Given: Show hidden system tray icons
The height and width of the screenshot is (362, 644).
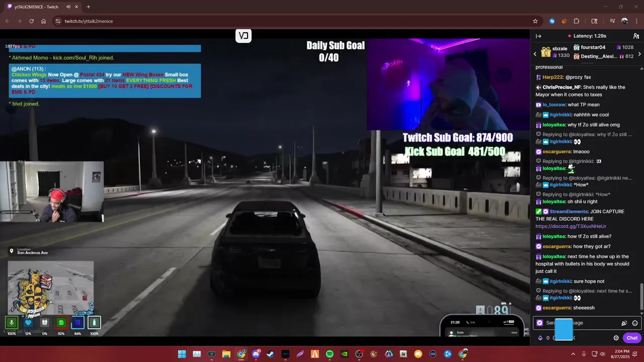Looking at the screenshot, I should 573,354.
